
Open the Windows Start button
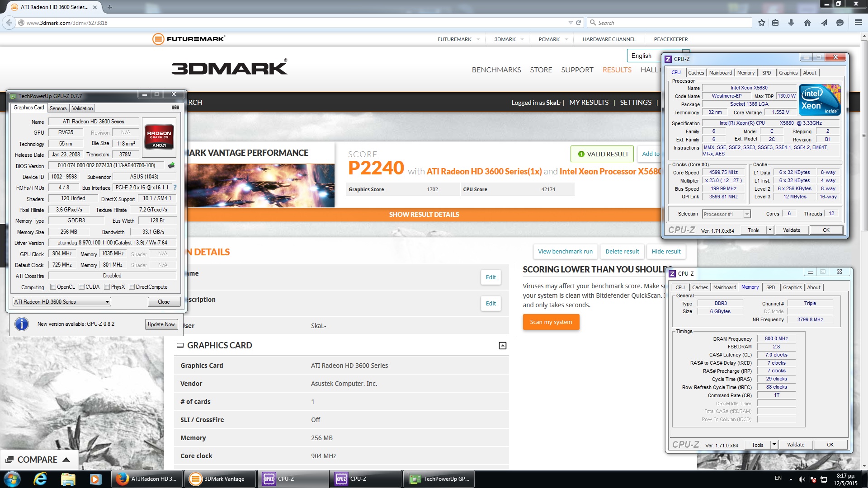(x=12, y=479)
